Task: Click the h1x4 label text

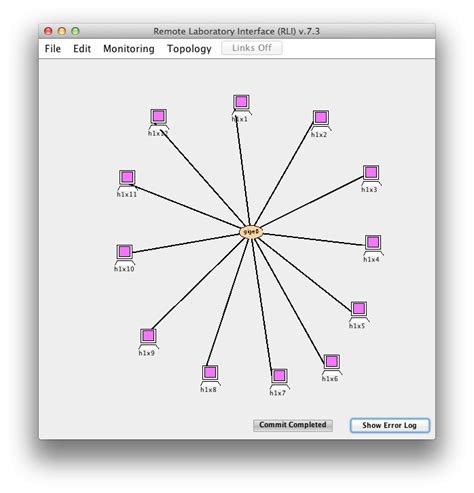Action: [x=371, y=259]
